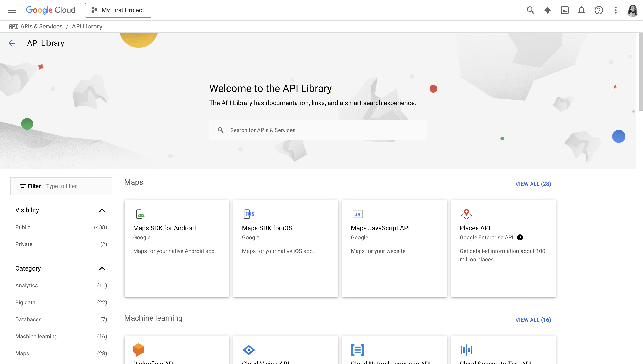Open the My First Project selector
643x364 pixels.
[118, 10]
